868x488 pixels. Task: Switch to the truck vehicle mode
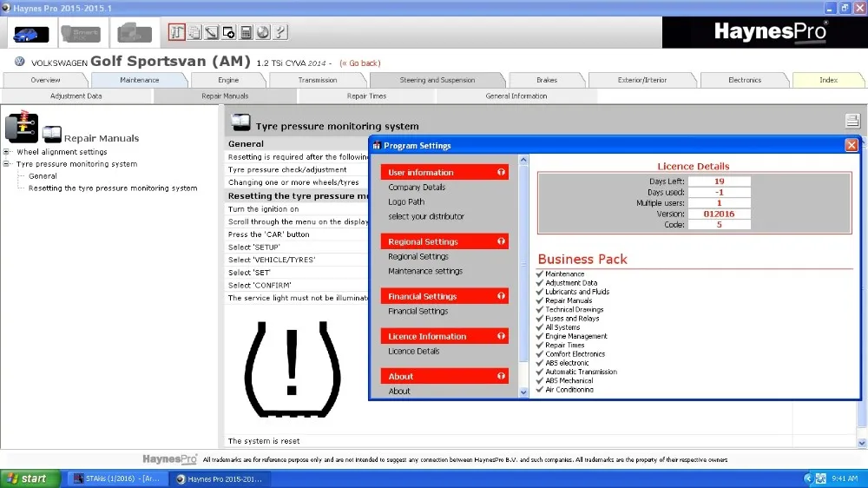click(134, 34)
